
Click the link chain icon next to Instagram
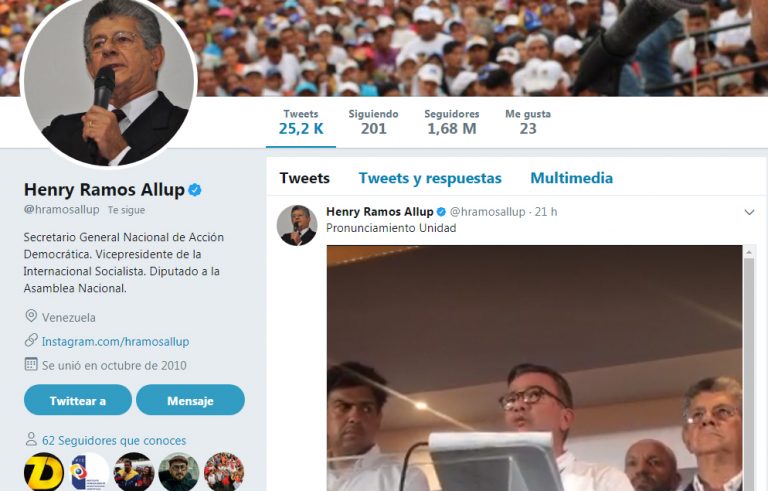pos(31,340)
